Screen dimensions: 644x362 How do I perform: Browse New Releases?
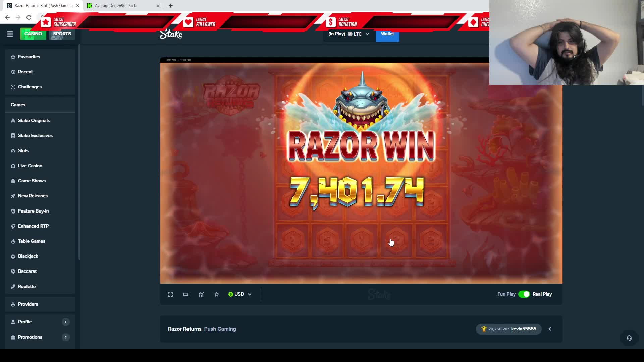click(40, 196)
